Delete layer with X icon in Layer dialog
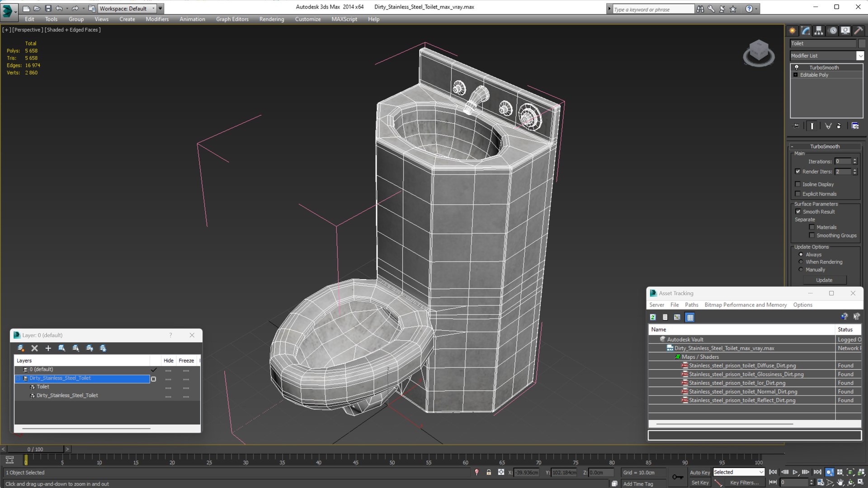This screenshot has width=868, height=488. tap(34, 348)
